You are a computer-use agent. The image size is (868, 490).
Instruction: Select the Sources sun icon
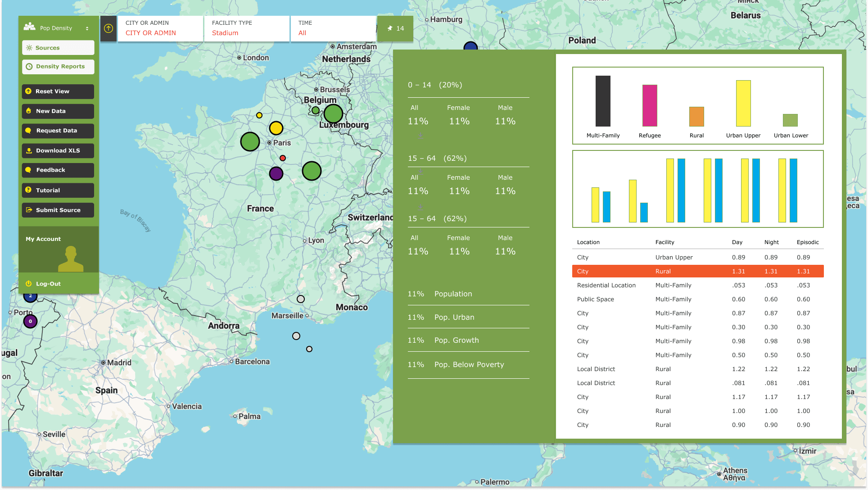29,48
